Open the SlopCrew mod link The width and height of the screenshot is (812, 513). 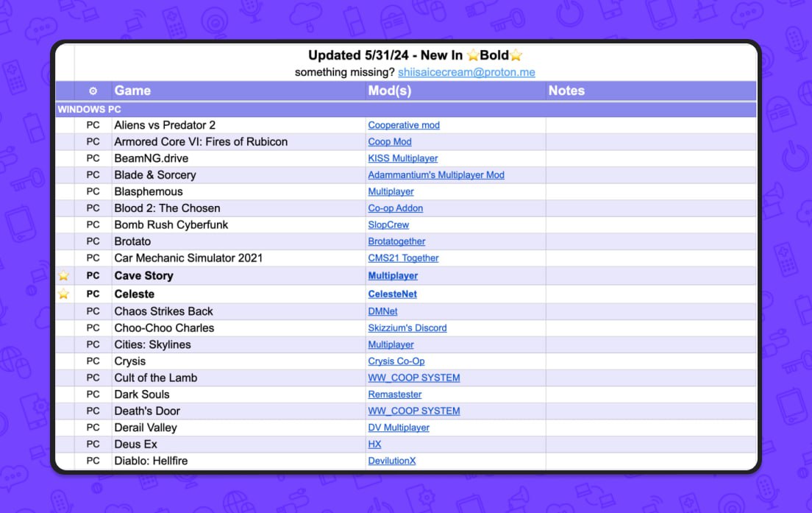tap(388, 224)
